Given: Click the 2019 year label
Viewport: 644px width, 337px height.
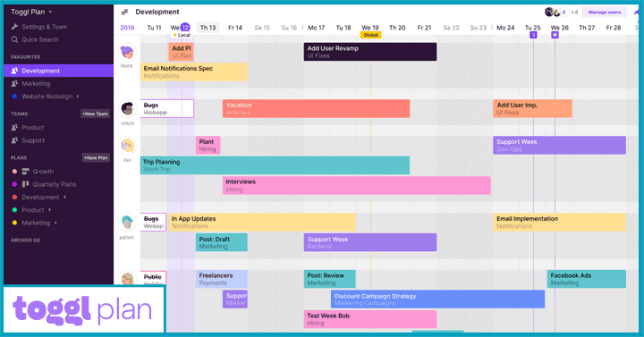Looking at the screenshot, I should 127,28.
